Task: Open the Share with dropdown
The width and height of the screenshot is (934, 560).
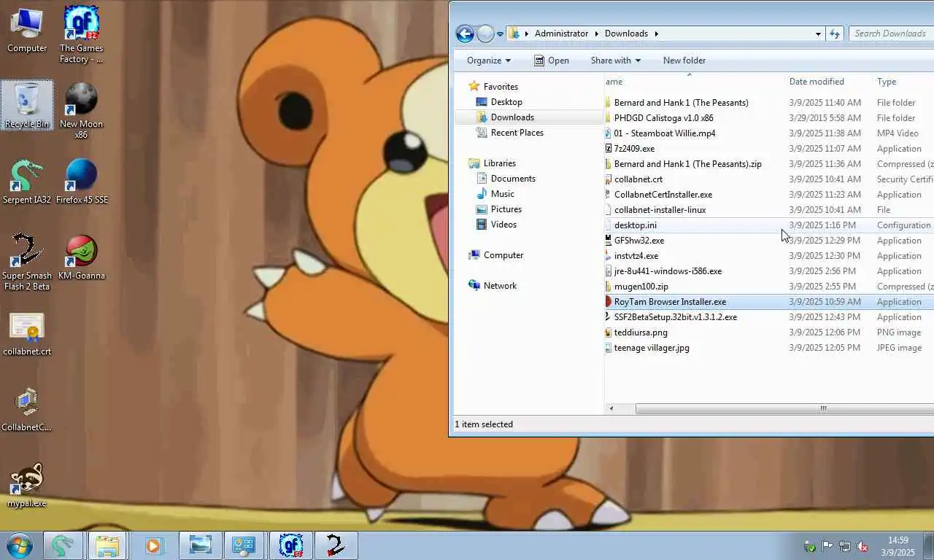Action: 615,61
